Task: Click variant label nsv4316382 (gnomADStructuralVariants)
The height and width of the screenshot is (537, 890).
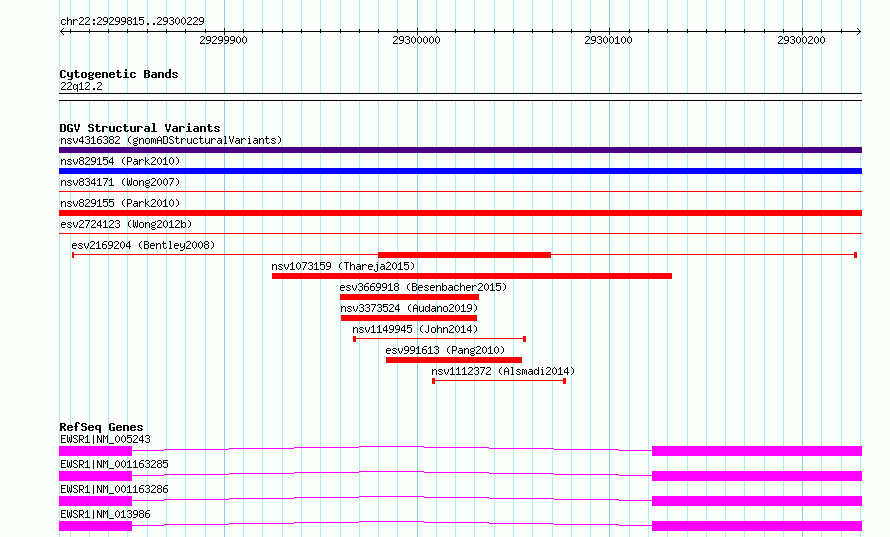Action: click(171, 140)
